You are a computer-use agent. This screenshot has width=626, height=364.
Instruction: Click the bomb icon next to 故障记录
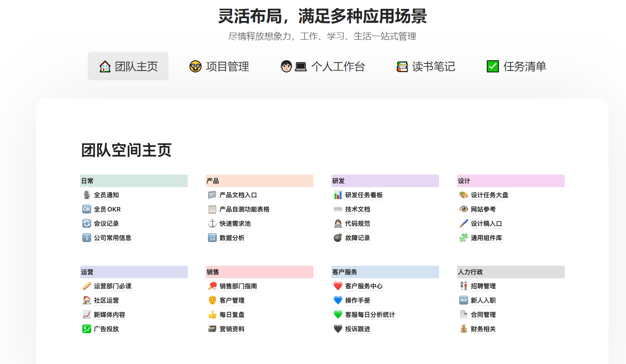pyautogui.click(x=338, y=238)
